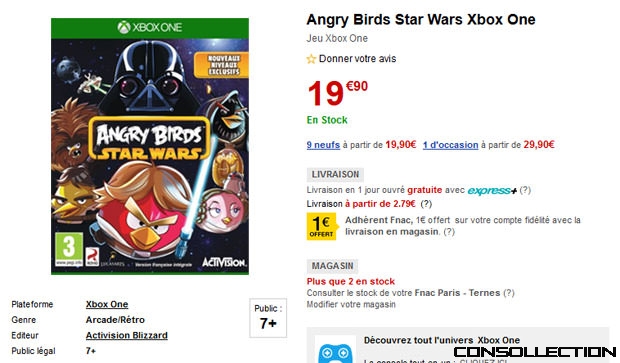
Task: Select the MAGASIN section label
Action: click(333, 266)
